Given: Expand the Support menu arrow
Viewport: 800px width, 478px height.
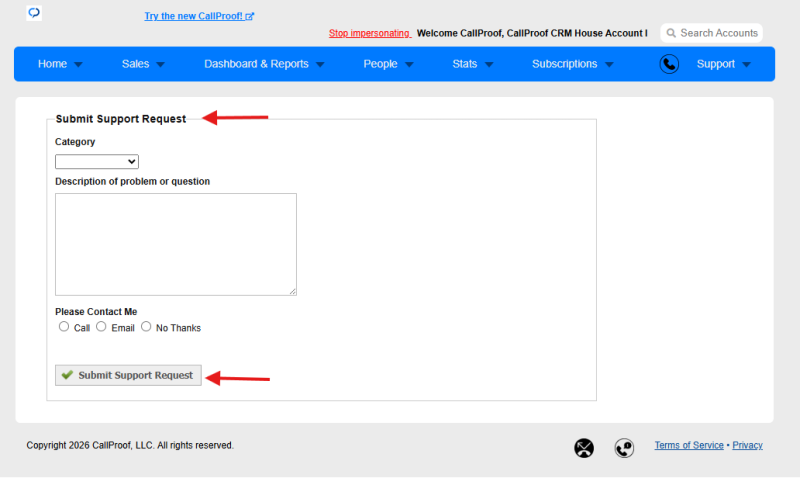Looking at the screenshot, I should (746, 65).
